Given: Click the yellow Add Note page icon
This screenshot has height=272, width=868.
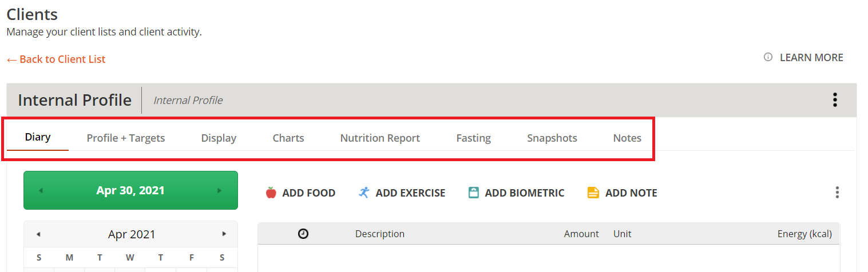Looking at the screenshot, I should point(593,193).
